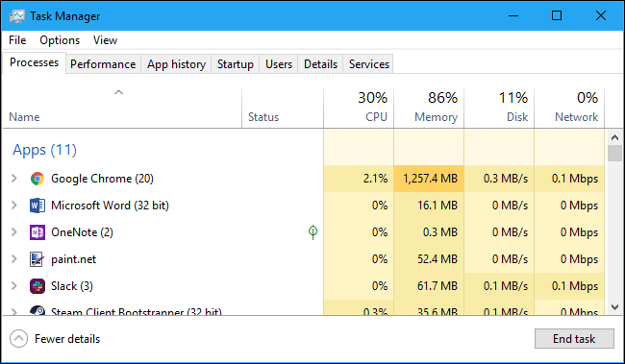The image size is (625, 364).
Task: Open the Users tab
Action: coord(279,64)
